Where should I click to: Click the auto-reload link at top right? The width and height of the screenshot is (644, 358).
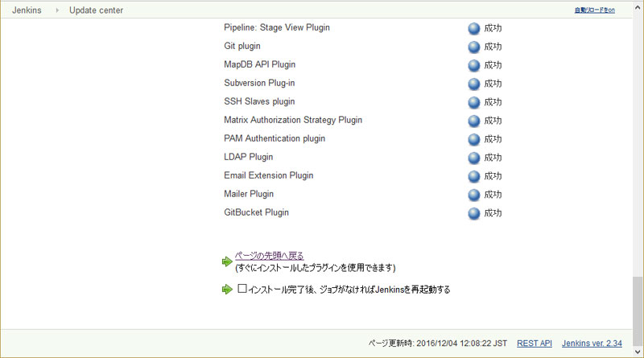[x=595, y=10]
